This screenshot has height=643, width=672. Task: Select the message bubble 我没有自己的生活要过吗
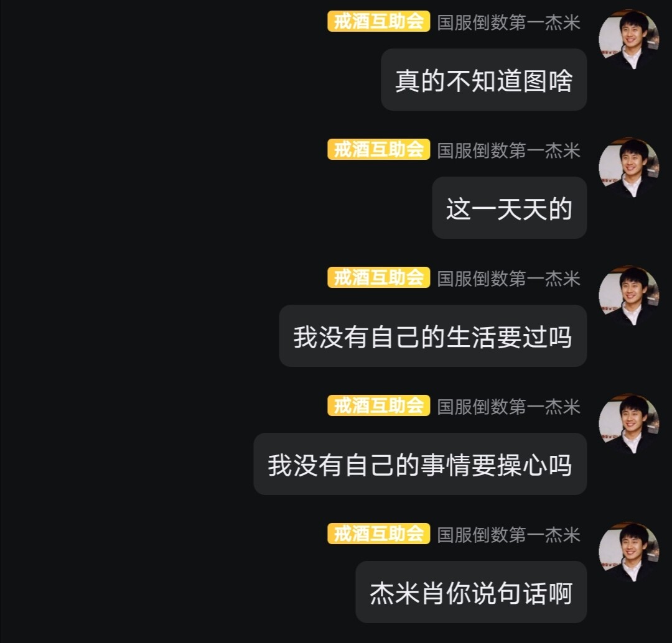(433, 336)
